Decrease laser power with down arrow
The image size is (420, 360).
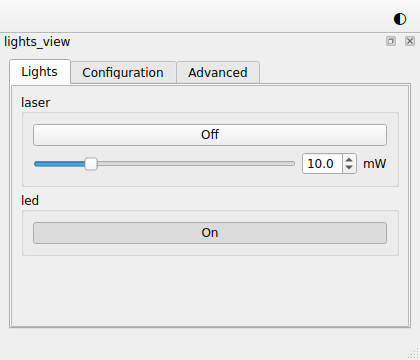(349, 168)
